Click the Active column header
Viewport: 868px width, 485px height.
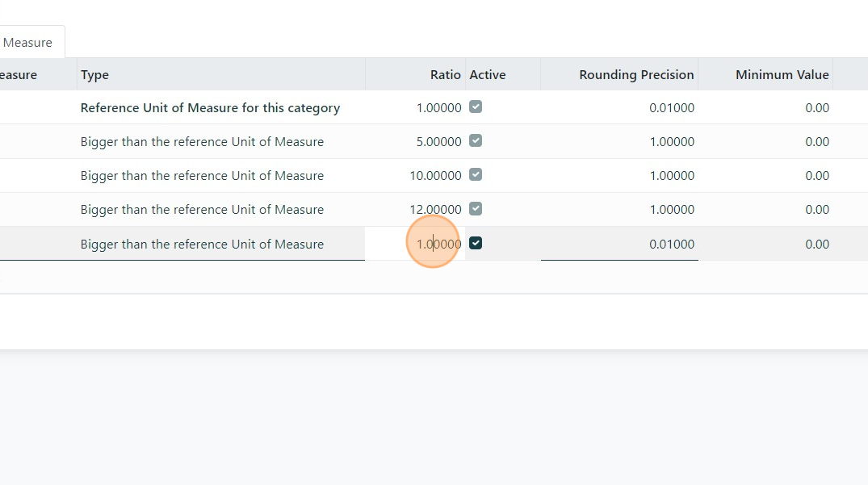point(488,75)
